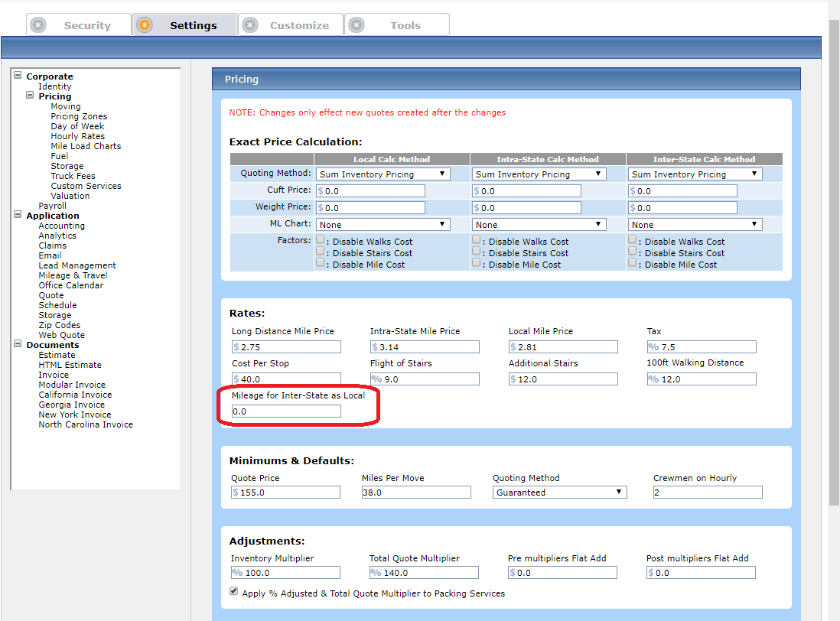
Task: Check Local Disable Mile Cost
Action: [x=321, y=262]
